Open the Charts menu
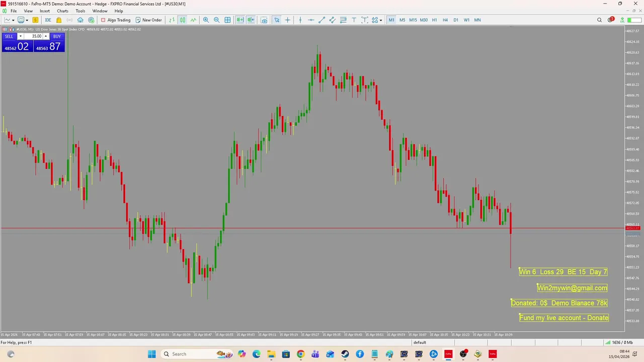The image size is (644, 362). coord(62,11)
